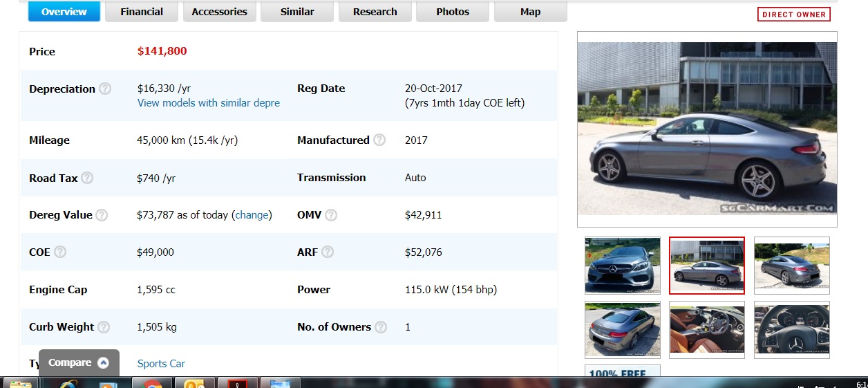This screenshot has height=388, width=868.
Task: Click the No. of Owners help icon
Action: (381, 327)
